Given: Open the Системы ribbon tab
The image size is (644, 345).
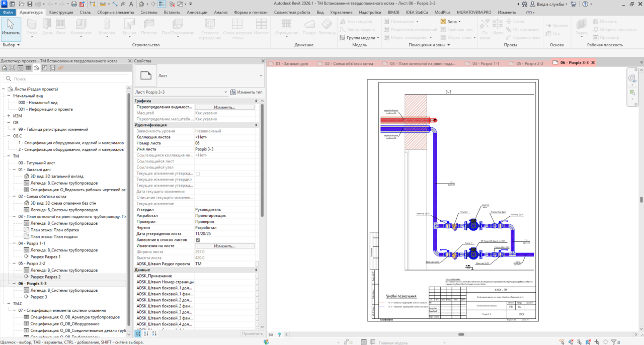Looking at the screenshot, I should [148, 12].
